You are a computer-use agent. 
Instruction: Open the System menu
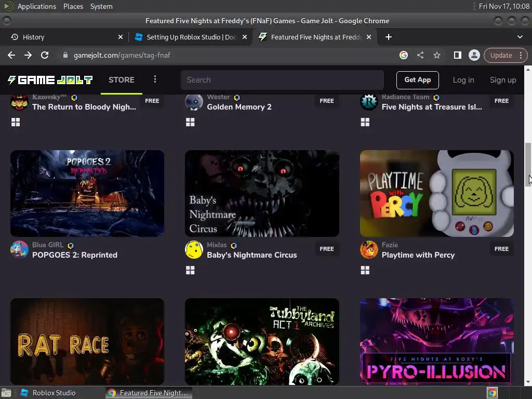pos(101,6)
